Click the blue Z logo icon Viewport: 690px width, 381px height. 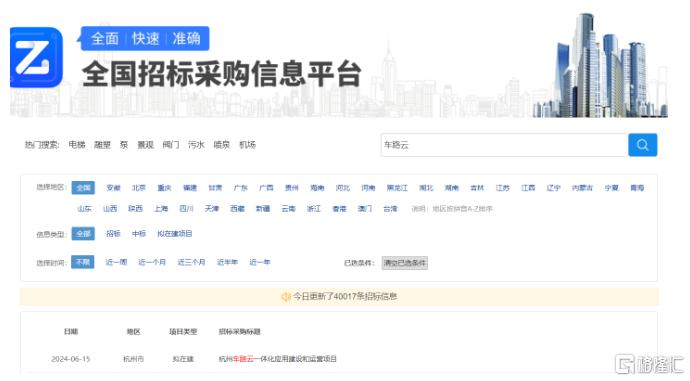[37, 57]
